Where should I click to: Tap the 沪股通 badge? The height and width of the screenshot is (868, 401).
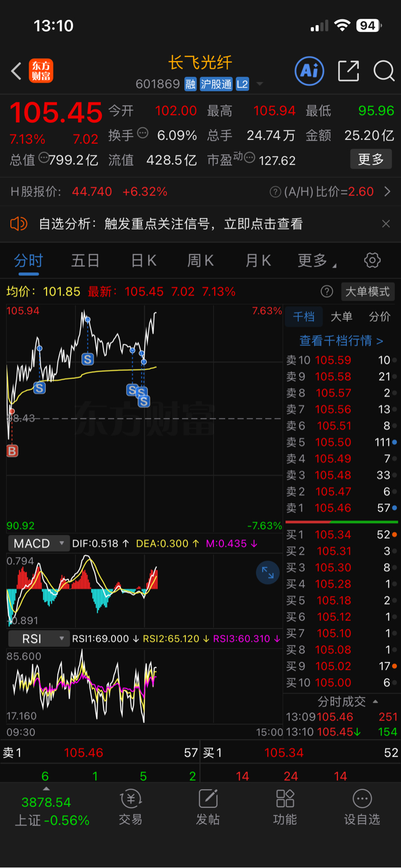point(216,84)
